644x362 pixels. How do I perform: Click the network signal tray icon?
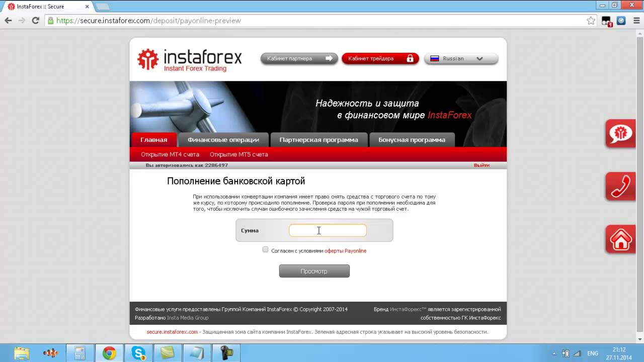click(577, 353)
